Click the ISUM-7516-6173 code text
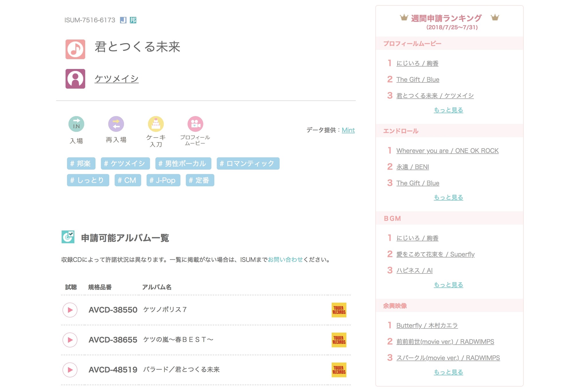 (90, 20)
